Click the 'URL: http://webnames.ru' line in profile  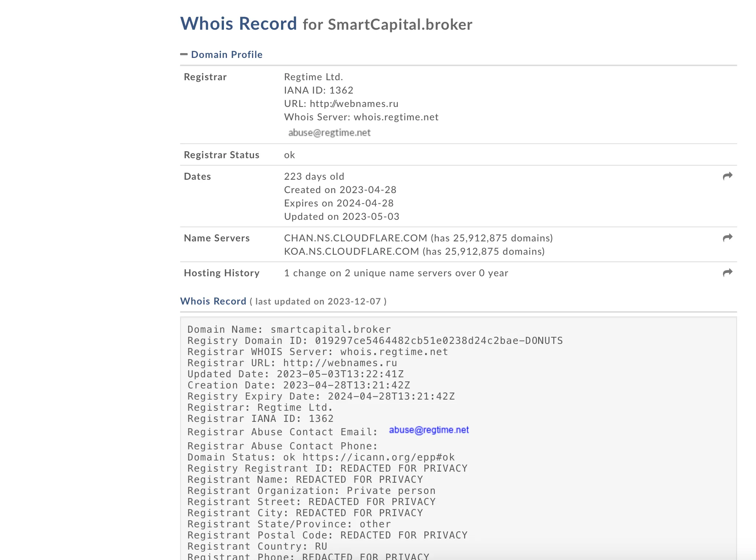point(341,104)
